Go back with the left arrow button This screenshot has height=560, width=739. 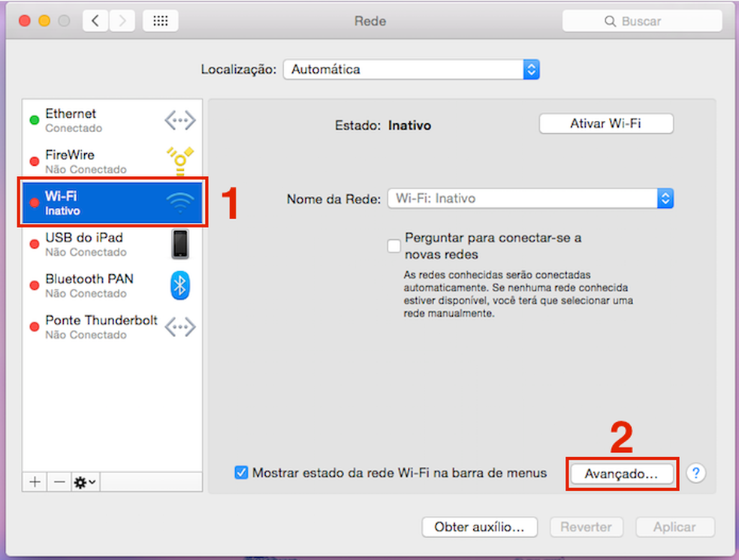(95, 21)
